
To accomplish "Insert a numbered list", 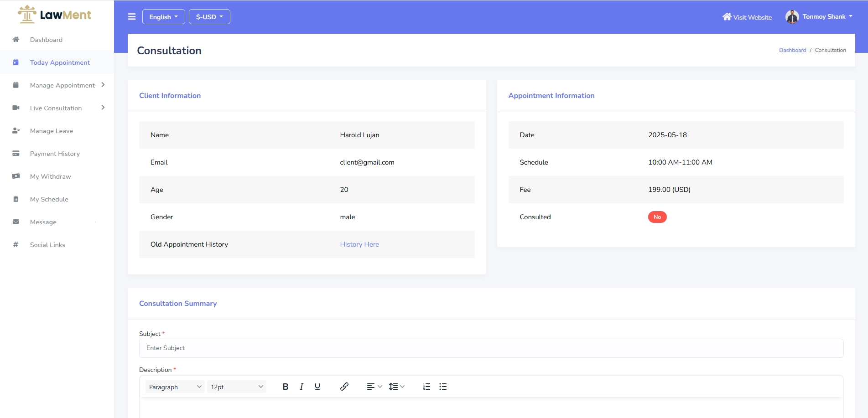I will (426, 387).
